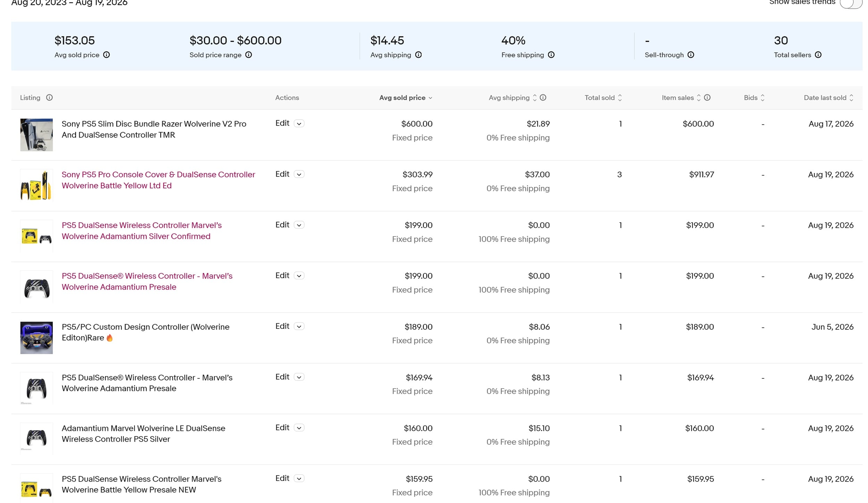Expand Edit dropdown for PS5 Pro Console Cover listing
Viewport: 868px width, 503px height.
coord(299,174)
